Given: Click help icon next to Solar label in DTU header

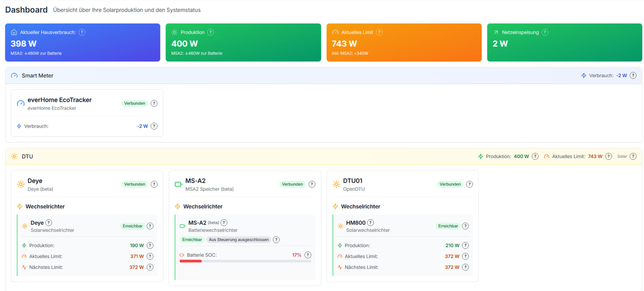Looking at the screenshot, I should [x=633, y=156].
